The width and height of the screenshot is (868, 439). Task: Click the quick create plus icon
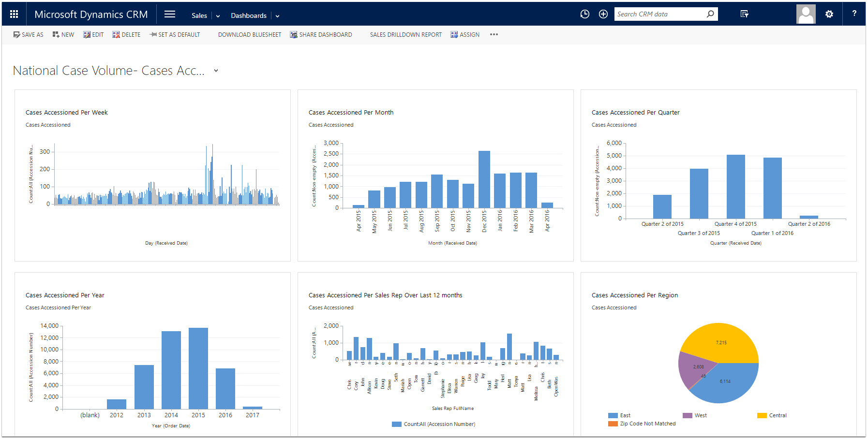[x=603, y=14]
